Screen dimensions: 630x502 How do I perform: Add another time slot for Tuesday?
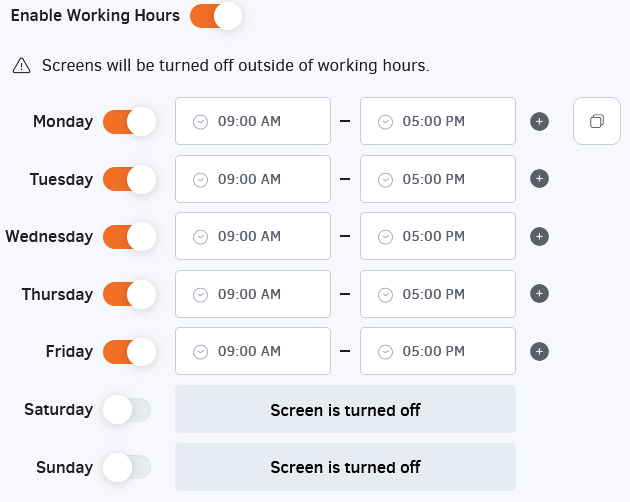click(x=539, y=179)
